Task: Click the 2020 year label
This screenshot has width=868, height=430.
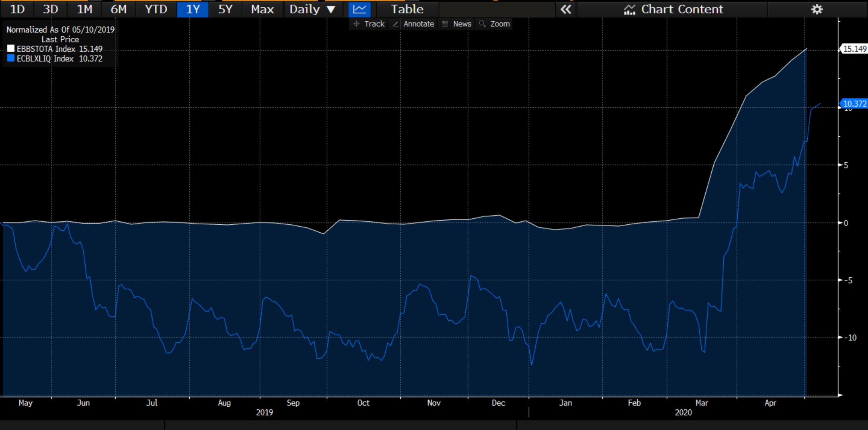Action: (x=683, y=412)
